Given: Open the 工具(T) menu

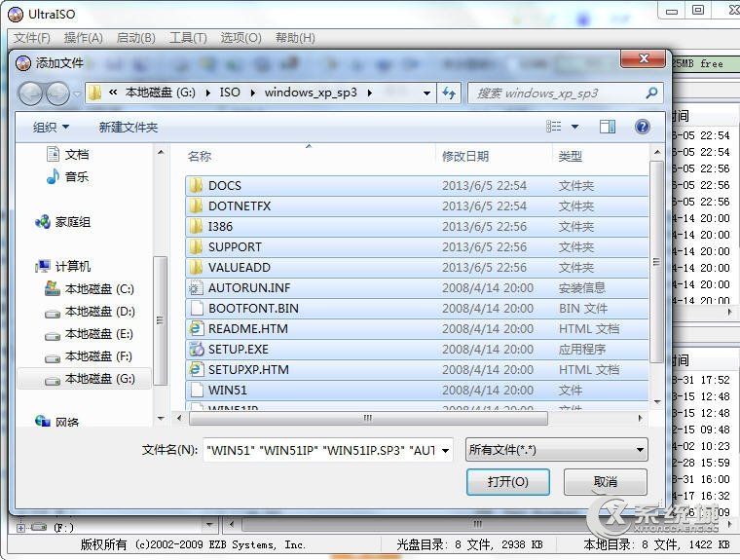Looking at the screenshot, I should click(x=188, y=38).
